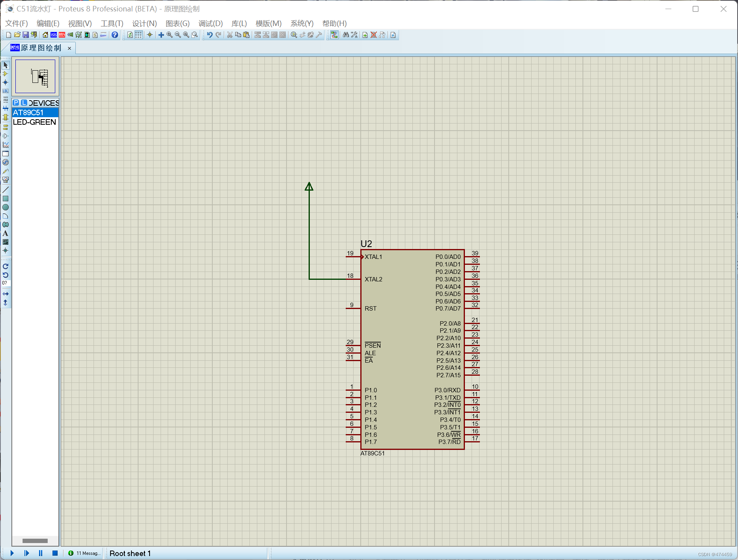Select the Graph Mode tool

(6, 145)
